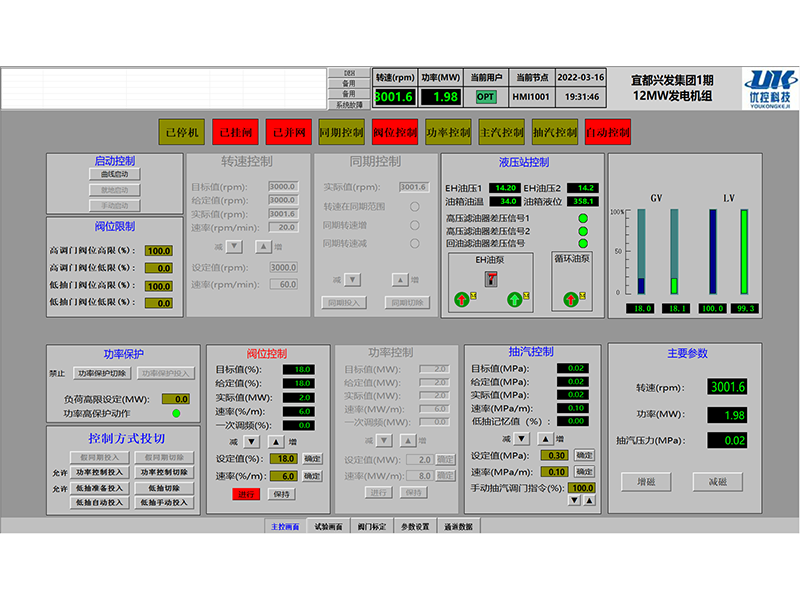Open the 参数设置 tab

click(415, 527)
